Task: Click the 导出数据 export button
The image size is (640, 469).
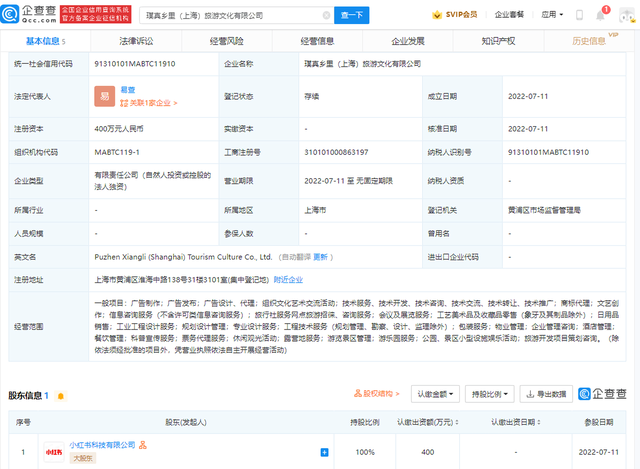Action: point(546,394)
